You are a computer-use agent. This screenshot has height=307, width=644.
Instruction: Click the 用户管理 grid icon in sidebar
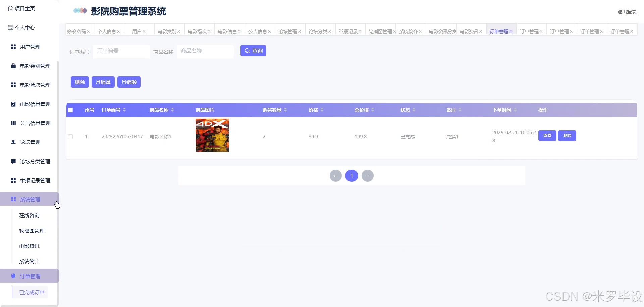tap(13, 47)
